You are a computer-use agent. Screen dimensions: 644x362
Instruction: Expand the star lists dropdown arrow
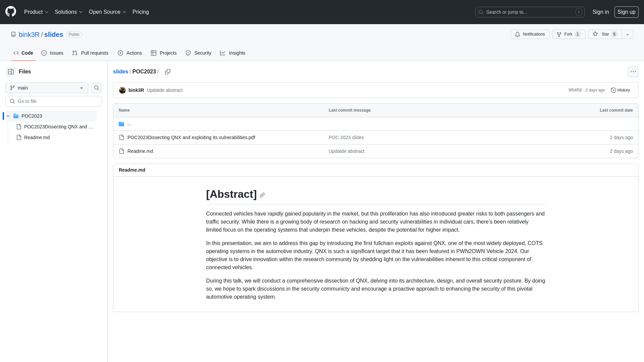[x=628, y=34]
